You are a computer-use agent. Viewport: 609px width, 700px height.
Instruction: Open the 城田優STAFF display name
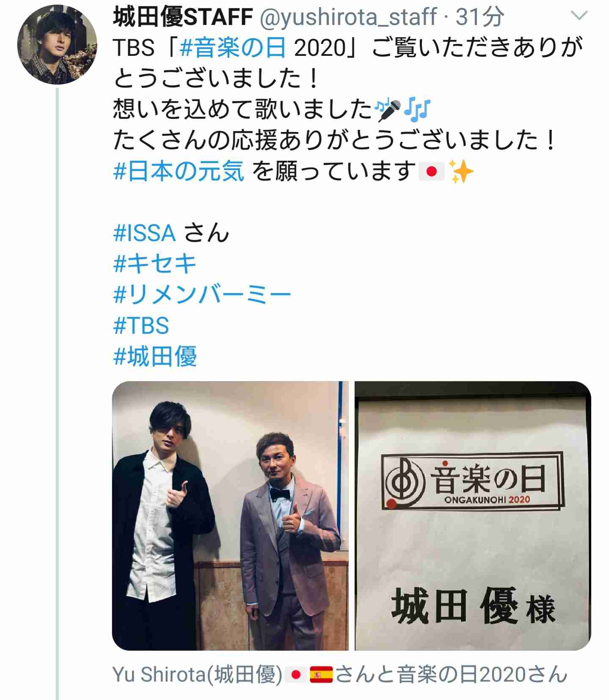pyautogui.click(x=183, y=17)
